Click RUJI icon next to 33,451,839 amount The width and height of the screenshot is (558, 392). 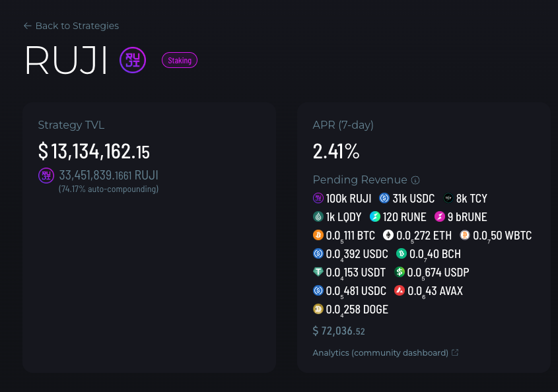(46, 176)
